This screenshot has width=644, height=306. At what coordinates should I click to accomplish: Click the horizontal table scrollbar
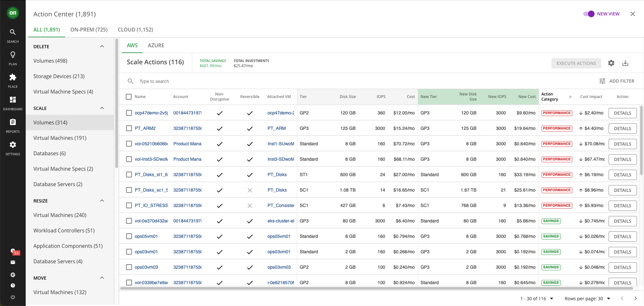coord(376,288)
